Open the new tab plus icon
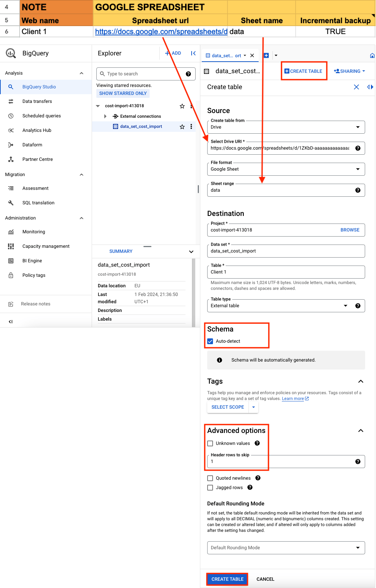The width and height of the screenshot is (376, 588). click(266, 55)
